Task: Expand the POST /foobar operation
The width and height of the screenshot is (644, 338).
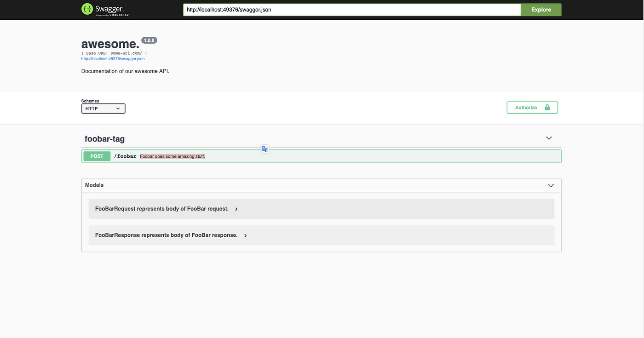Action: (x=322, y=156)
